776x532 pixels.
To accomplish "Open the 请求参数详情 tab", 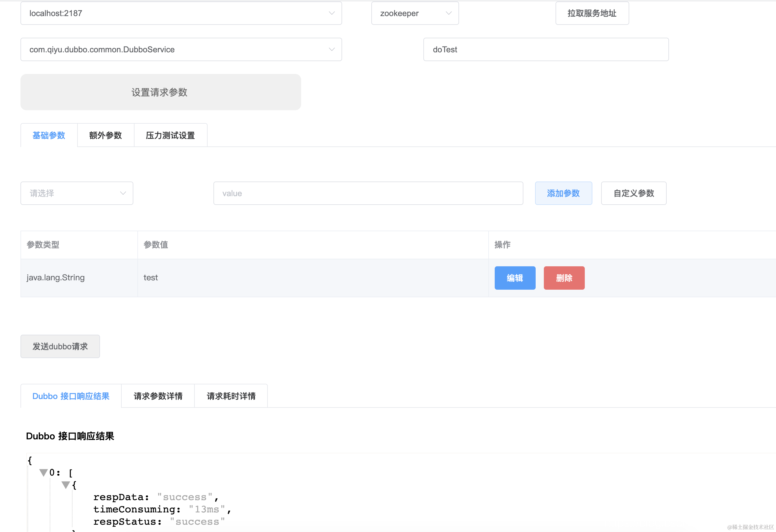I will (158, 396).
